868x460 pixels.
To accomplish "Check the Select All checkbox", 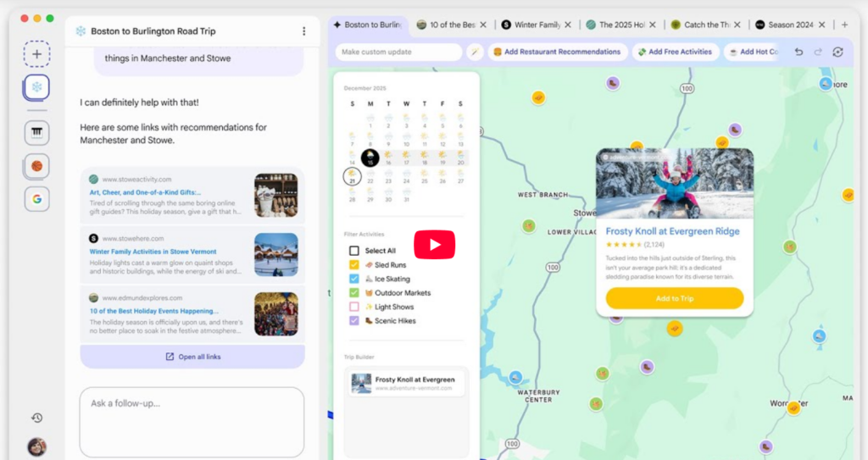I will point(354,251).
